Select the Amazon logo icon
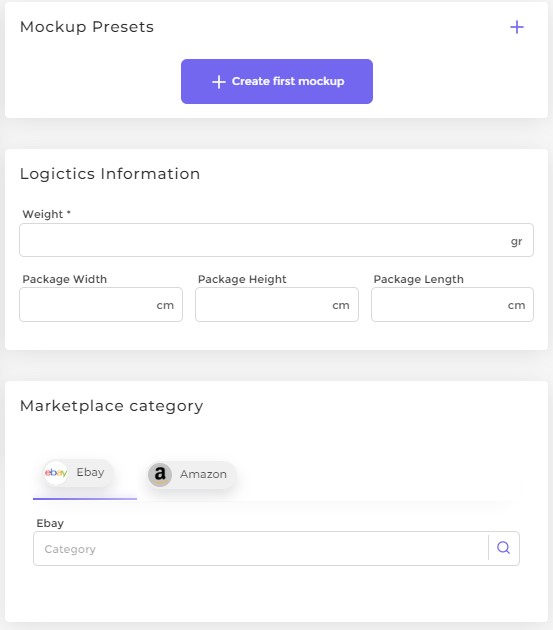This screenshot has width=553, height=630. click(160, 475)
